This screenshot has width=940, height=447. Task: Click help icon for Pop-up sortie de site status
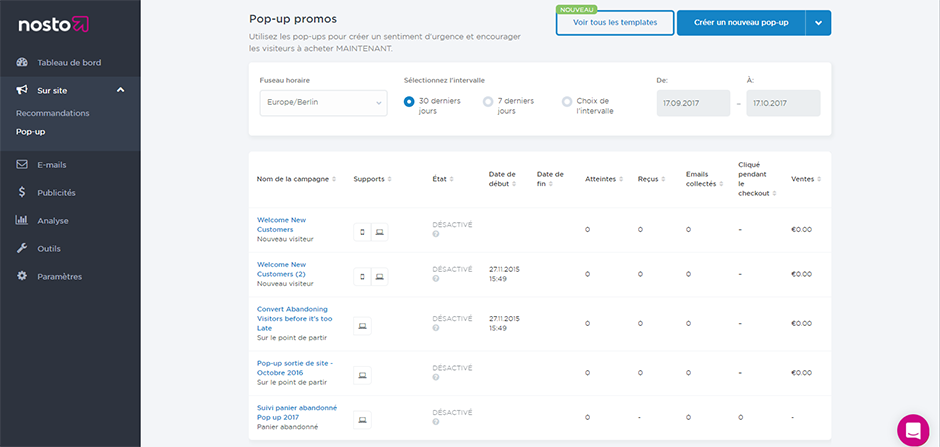pos(436,377)
